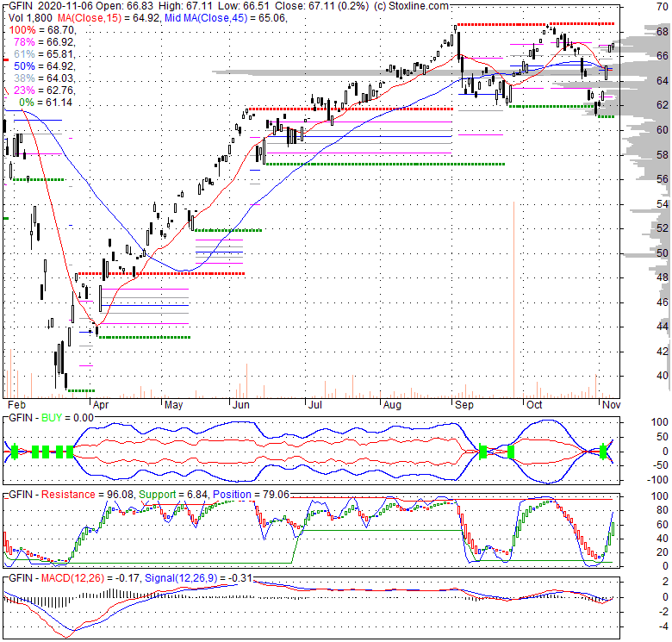Viewport: 672px width, 642px height.
Task: Click the Jun month label on axis
Action: tap(241, 404)
